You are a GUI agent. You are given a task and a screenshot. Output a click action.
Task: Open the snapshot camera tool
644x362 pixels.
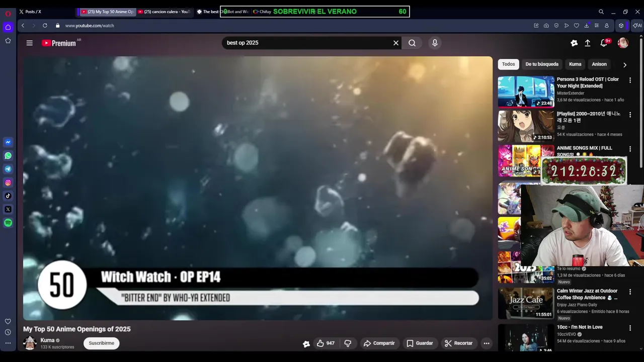pos(546,26)
